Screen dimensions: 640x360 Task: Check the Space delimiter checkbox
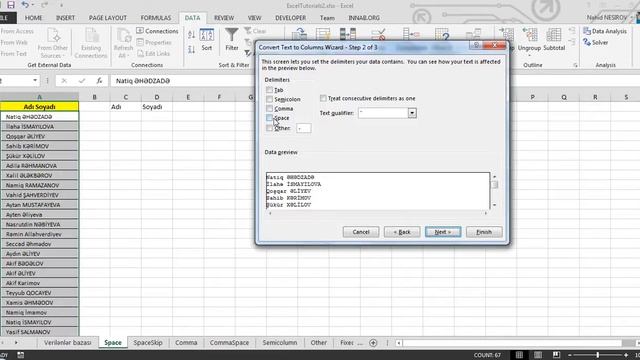[269, 118]
